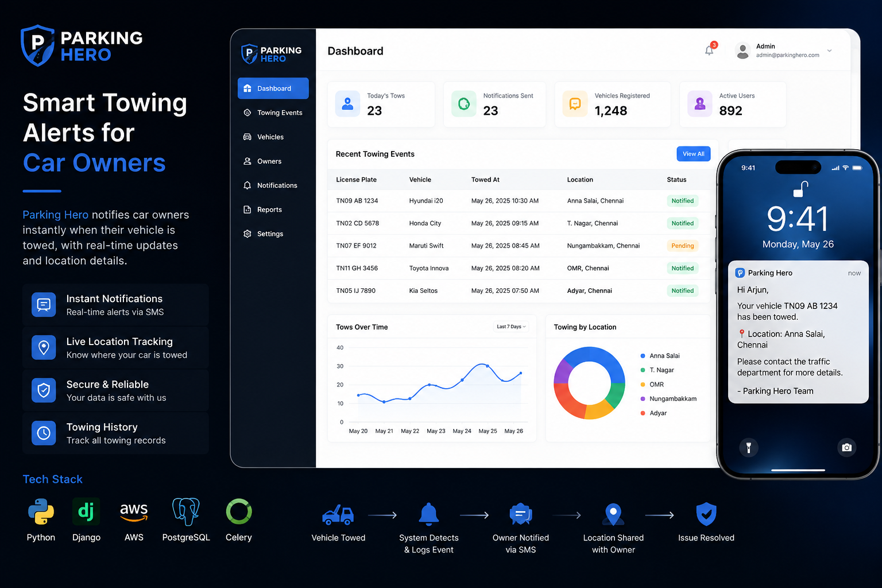Click the Nungambakkam legend color dot
This screenshot has width=882, height=588.
click(x=643, y=399)
